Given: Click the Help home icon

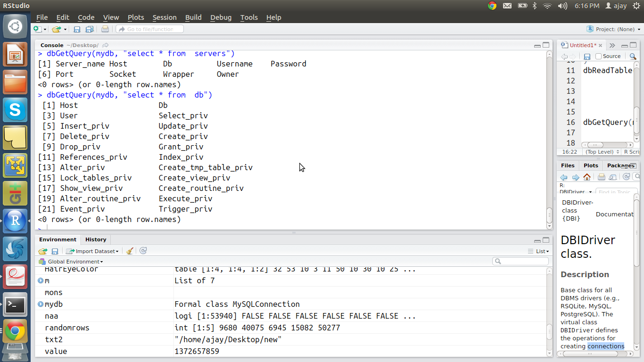Looking at the screenshot, I should click(x=586, y=177).
